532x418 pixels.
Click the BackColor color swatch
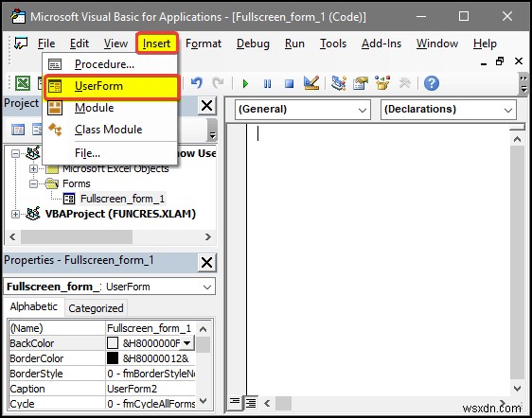pos(113,343)
